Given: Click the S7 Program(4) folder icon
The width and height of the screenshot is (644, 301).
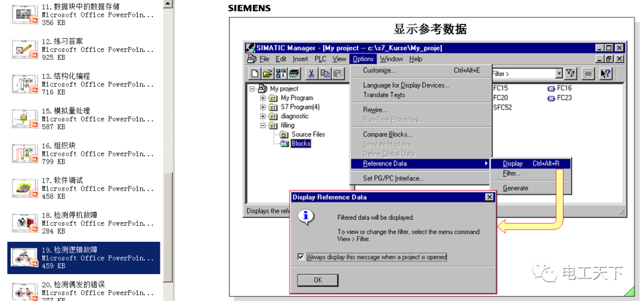Looking at the screenshot, I should tap(274, 107).
